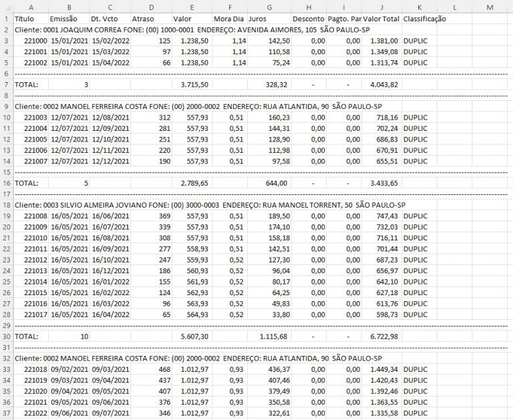
Task: Click the Valor Total header cell
Action: tap(381, 19)
